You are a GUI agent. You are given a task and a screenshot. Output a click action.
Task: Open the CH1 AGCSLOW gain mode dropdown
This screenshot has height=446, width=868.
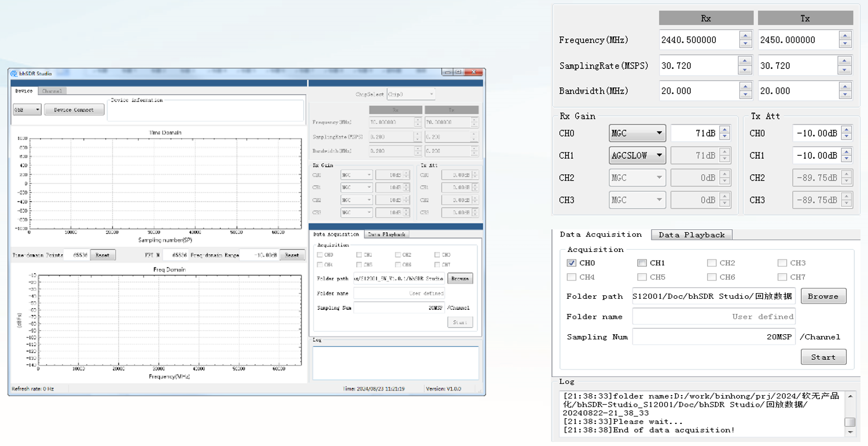[x=637, y=155]
